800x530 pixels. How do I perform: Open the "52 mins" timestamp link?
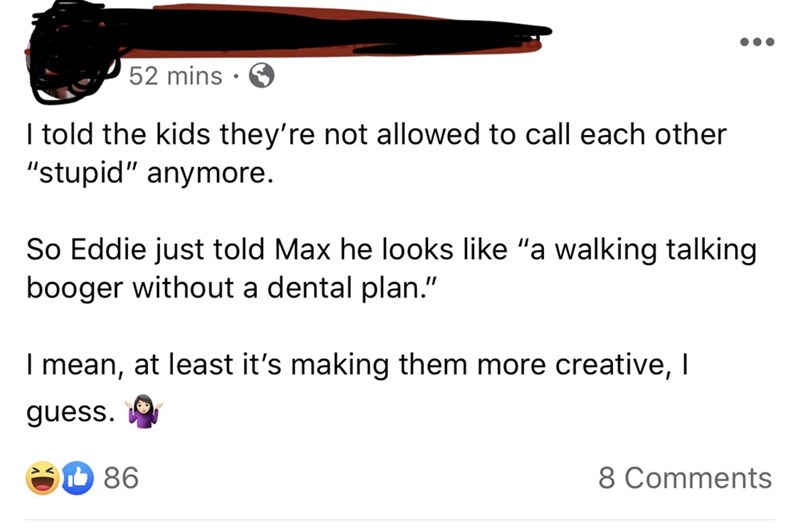point(175,76)
